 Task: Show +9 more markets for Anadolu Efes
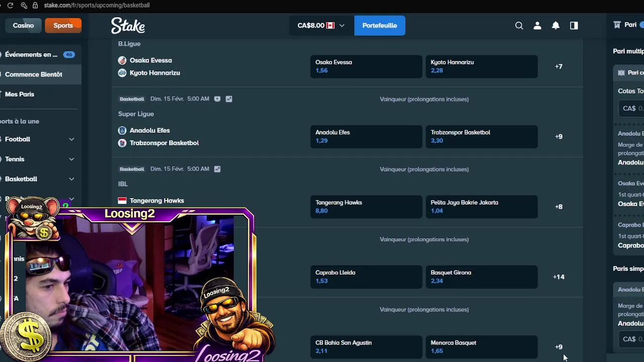click(558, 137)
